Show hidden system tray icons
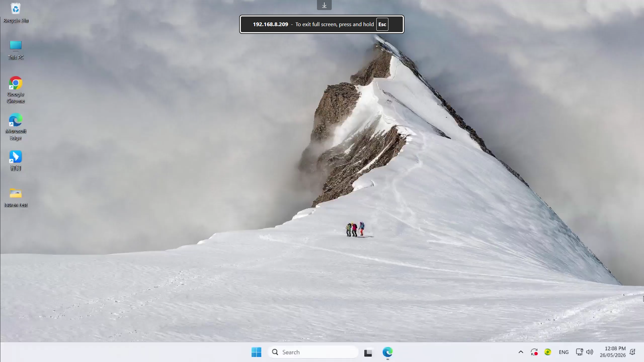644x362 pixels. 521,352
